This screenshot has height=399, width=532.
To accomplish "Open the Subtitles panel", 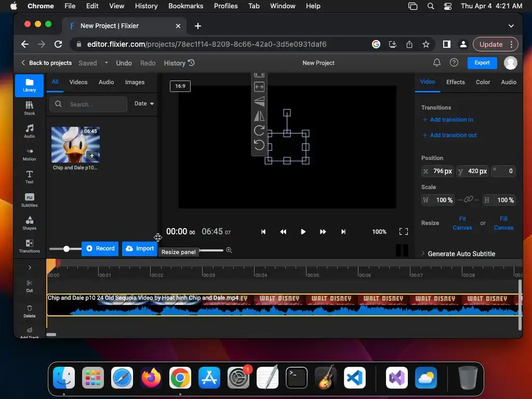I will (x=29, y=200).
